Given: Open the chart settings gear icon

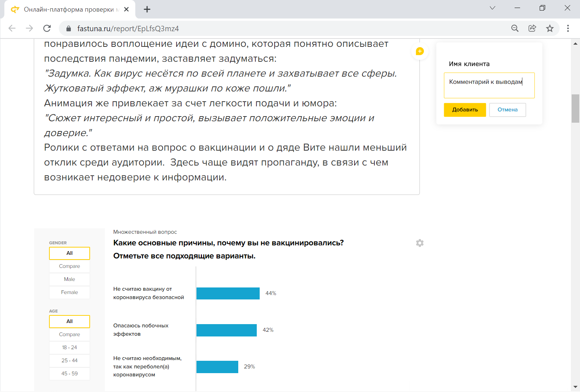Looking at the screenshot, I should point(420,243).
